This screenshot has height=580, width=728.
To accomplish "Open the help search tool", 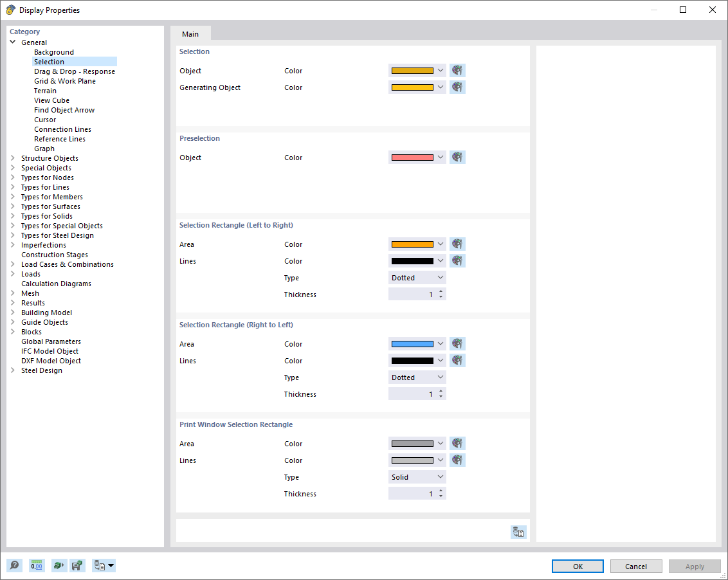I will pos(14,565).
